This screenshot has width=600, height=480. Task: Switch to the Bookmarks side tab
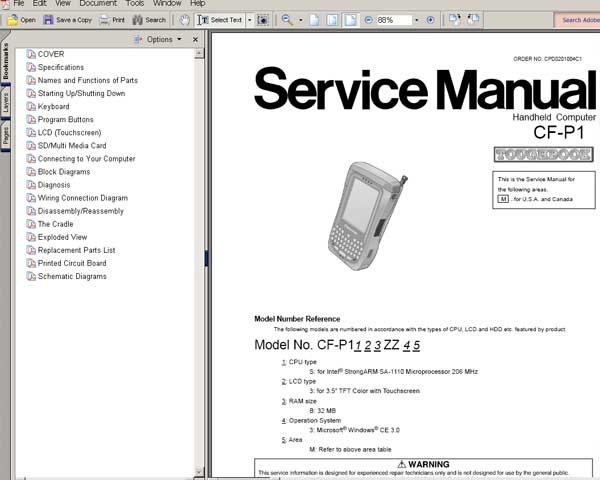pyautogui.click(x=5, y=61)
